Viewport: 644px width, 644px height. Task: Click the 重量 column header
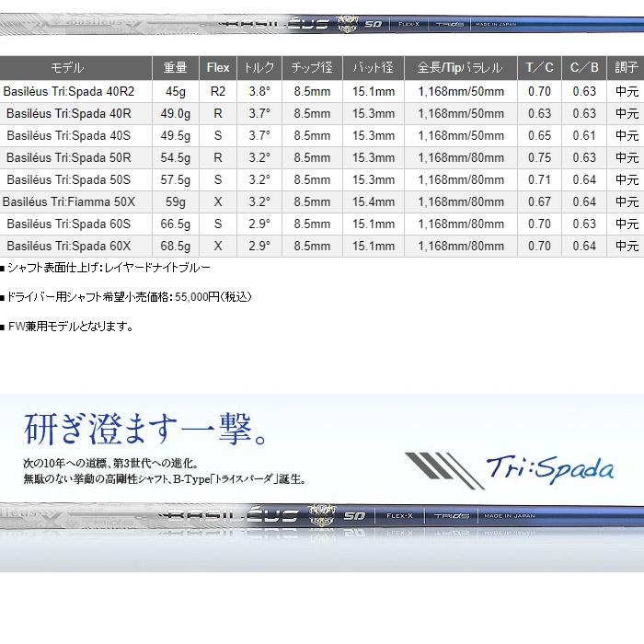pos(176,68)
